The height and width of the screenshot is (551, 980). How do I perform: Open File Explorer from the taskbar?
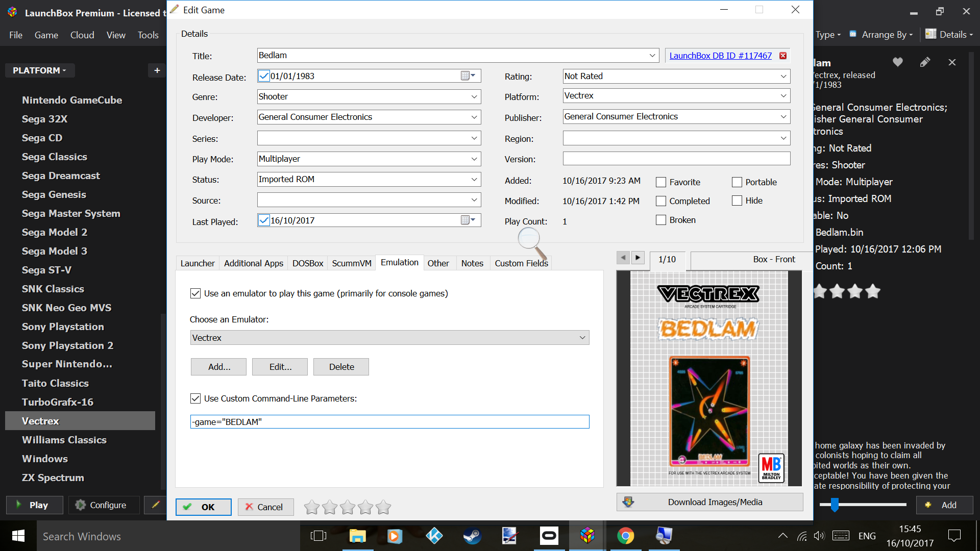[x=357, y=536]
